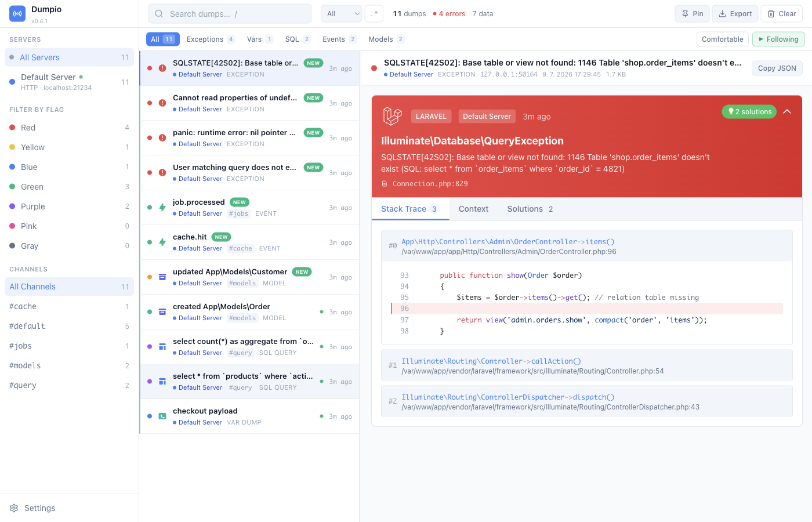The width and height of the screenshot is (812, 522).
Task: Click the #jobs tag on the job.processed row
Action: pos(238,213)
